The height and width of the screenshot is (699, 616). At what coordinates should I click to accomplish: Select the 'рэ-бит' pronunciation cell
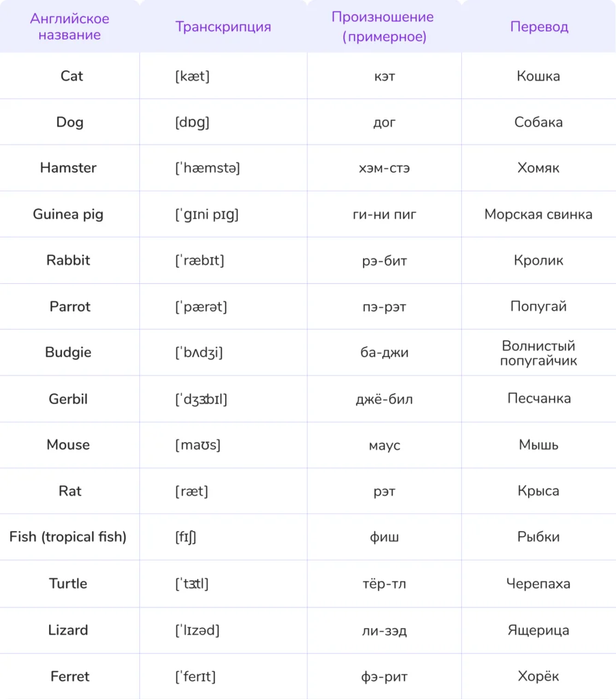pyautogui.click(x=384, y=260)
